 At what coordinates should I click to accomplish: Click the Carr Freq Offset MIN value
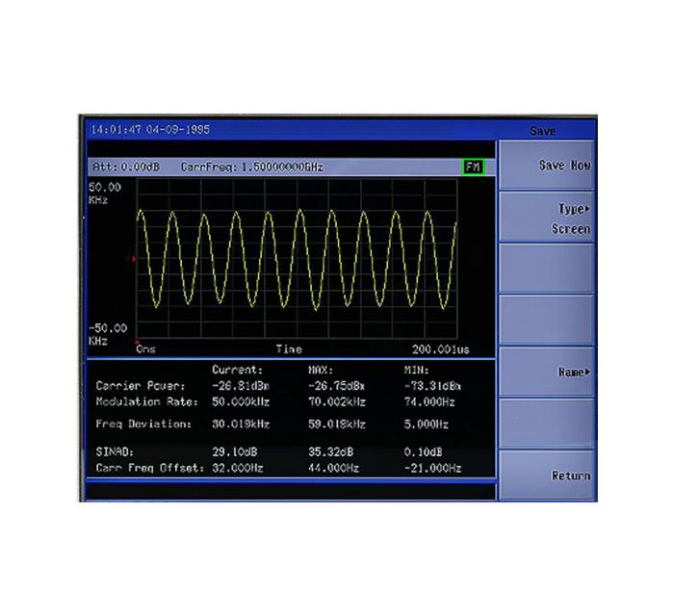(x=433, y=468)
